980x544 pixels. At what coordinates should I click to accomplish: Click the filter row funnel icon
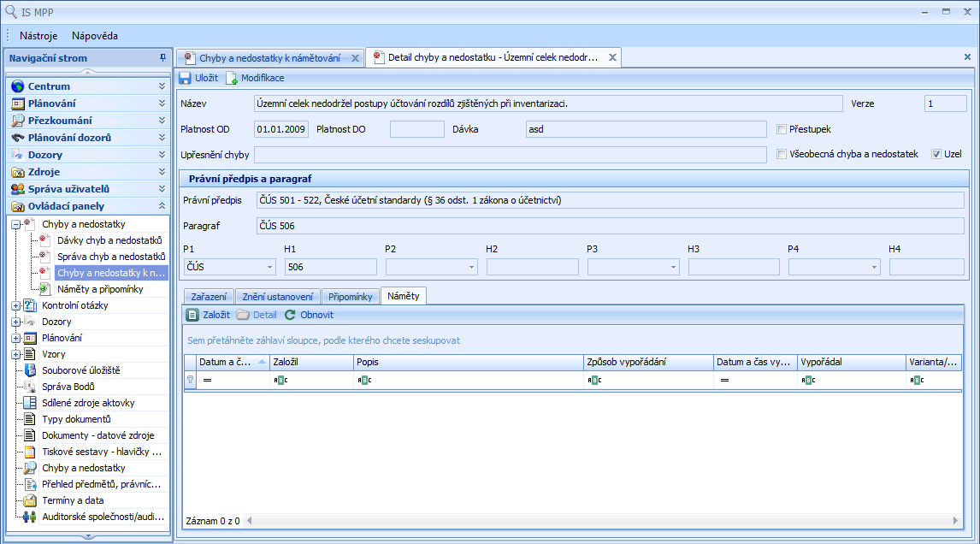(x=191, y=380)
